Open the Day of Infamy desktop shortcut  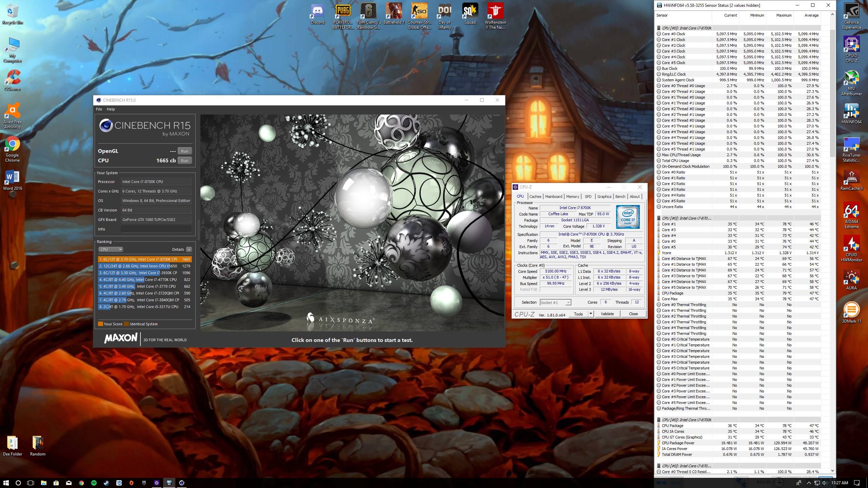(445, 16)
